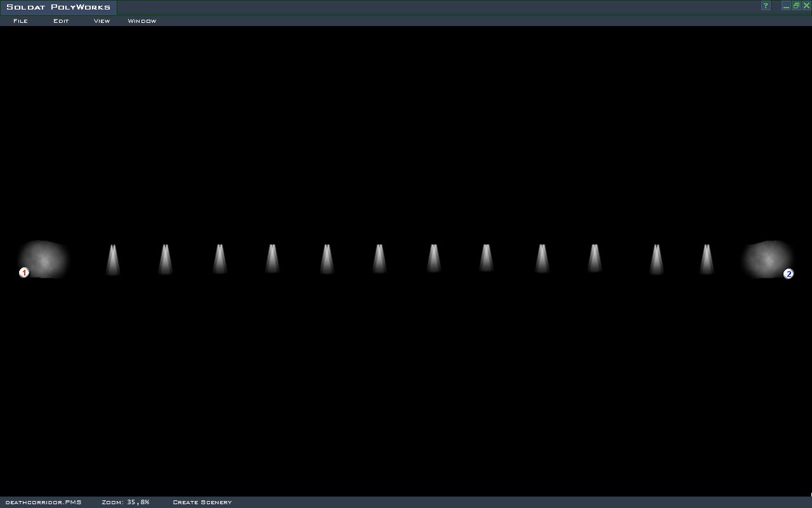
Task: Click the leftmost light beam scenery
Action: point(113,260)
